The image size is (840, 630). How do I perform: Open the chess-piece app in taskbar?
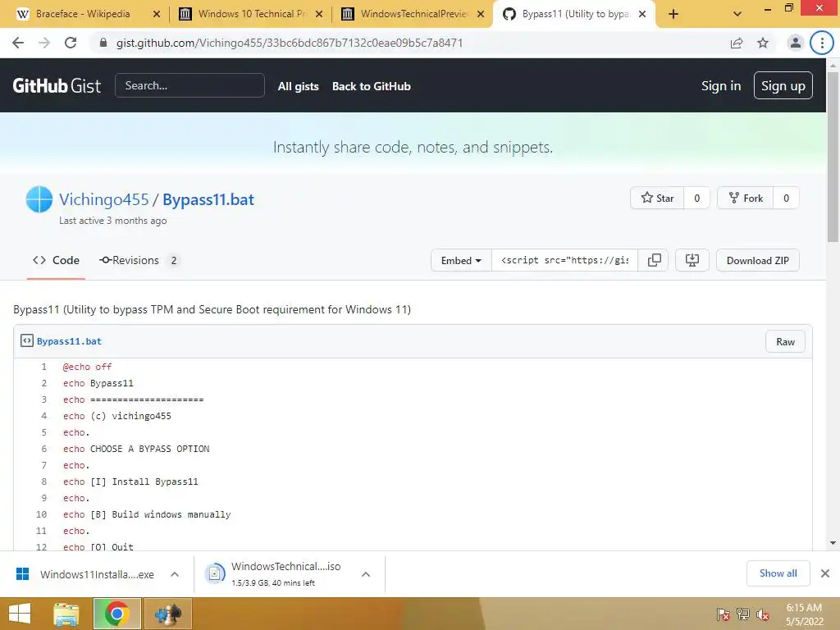(x=167, y=614)
